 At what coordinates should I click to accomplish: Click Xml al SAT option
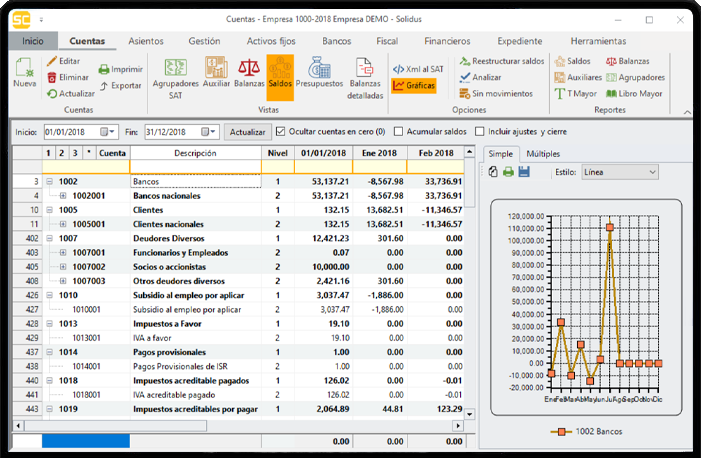(x=418, y=69)
